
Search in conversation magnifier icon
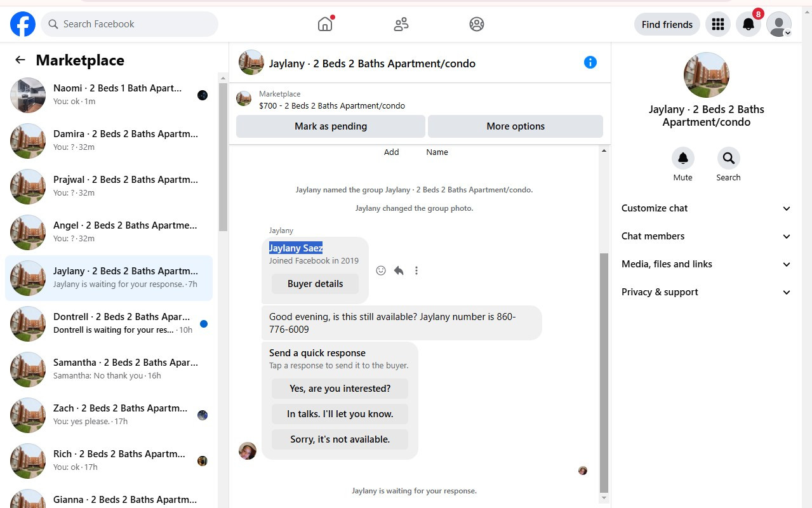[728, 158]
